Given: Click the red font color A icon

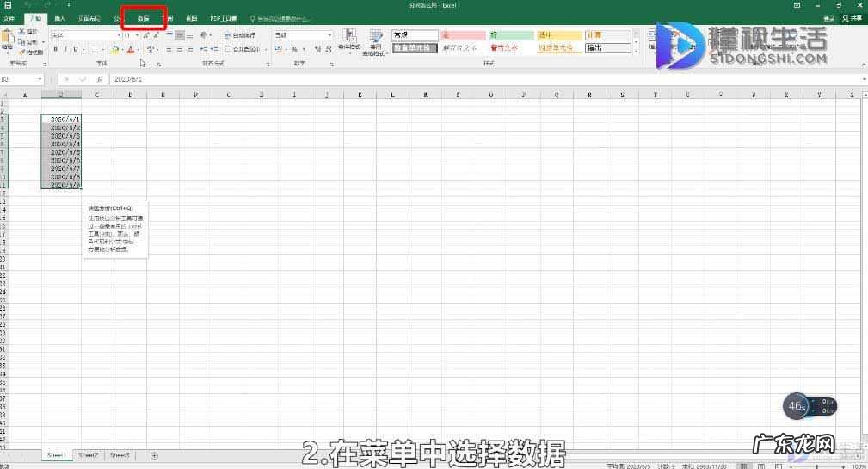Looking at the screenshot, I should [131, 50].
